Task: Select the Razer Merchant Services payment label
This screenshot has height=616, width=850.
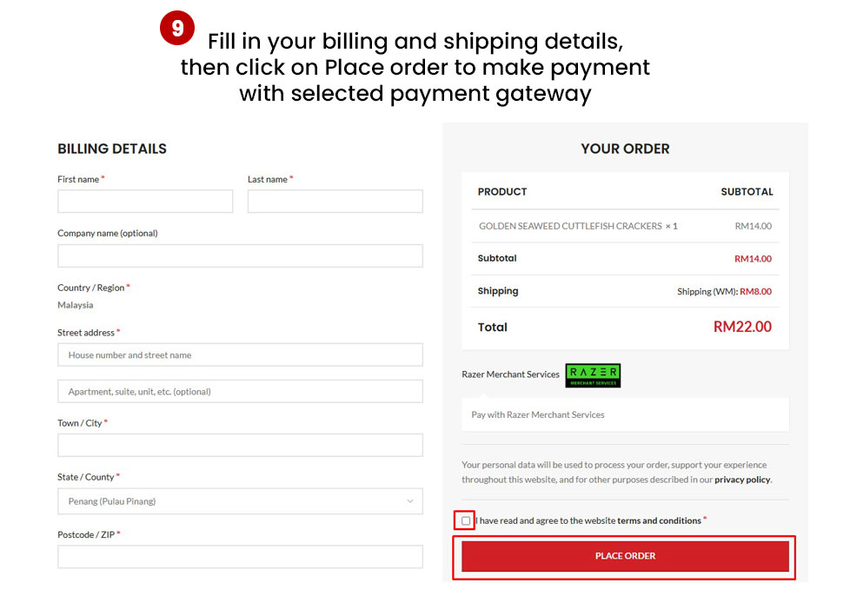Action: pyautogui.click(x=510, y=374)
